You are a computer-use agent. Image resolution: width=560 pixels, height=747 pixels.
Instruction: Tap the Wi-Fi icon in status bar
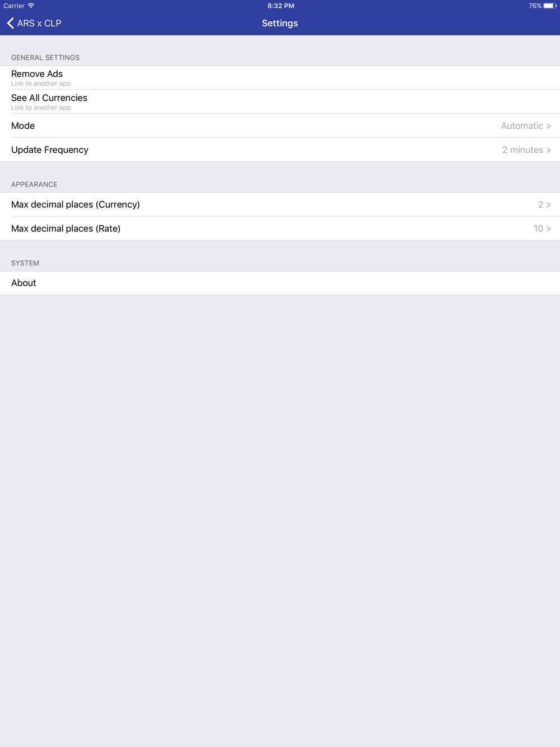point(31,6)
